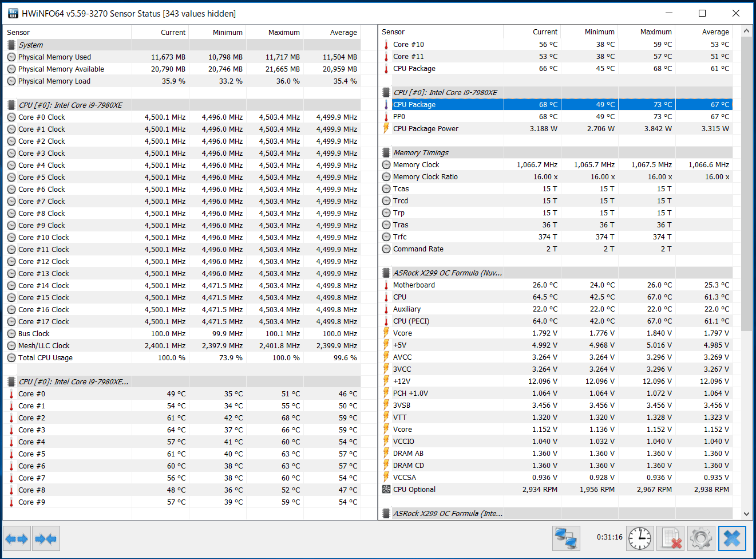Click the circle icon beside Total CPU Usage
The height and width of the screenshot is (559, 756).
(x=11, y=357)
